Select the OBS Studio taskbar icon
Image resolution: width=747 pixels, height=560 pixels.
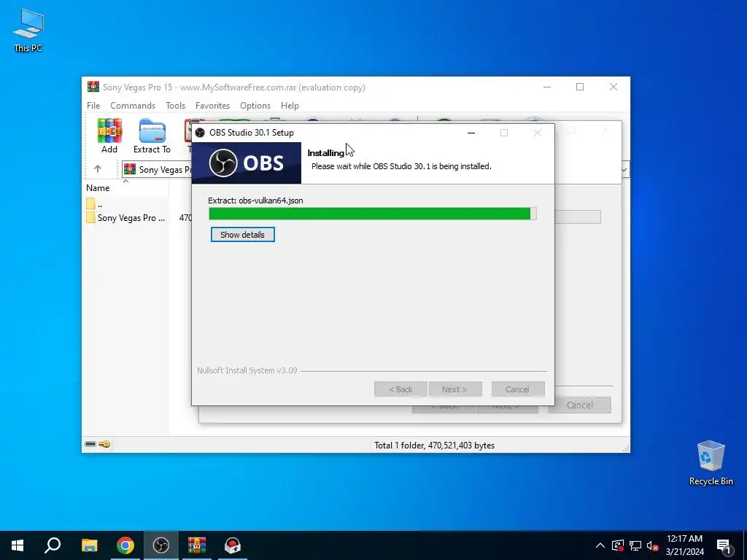(x=161, y=545)
